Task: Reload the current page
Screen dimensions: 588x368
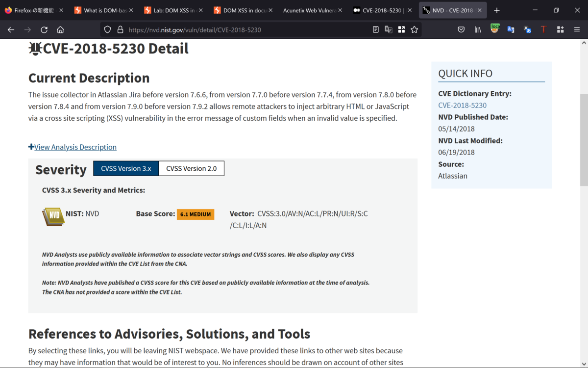Action: [44, 30]
